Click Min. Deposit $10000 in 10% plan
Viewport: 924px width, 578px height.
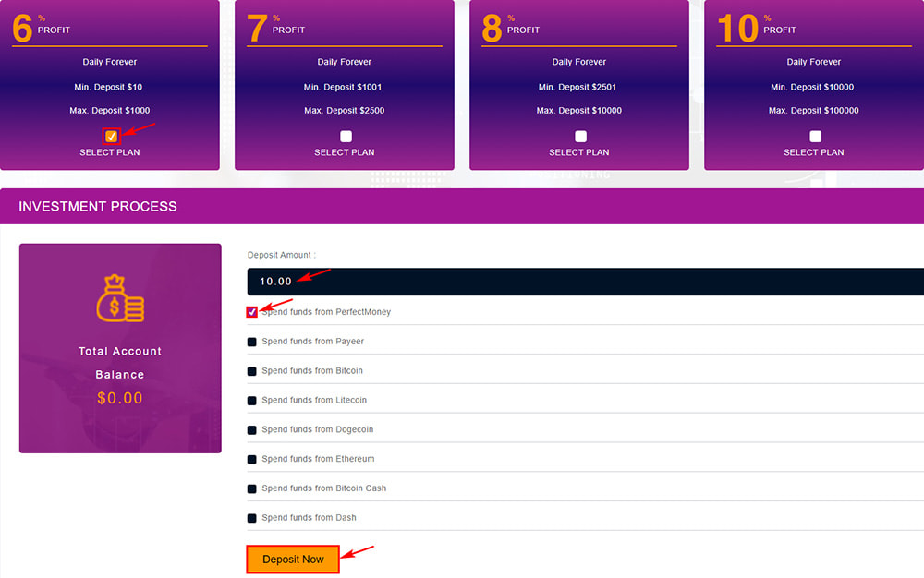pos(812,87)
